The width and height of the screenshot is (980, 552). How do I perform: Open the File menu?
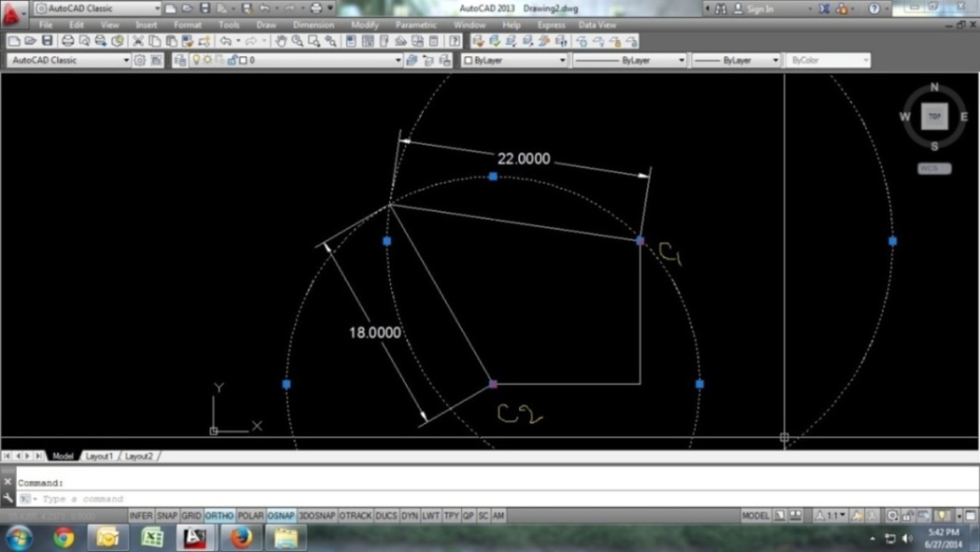[46, 25]
